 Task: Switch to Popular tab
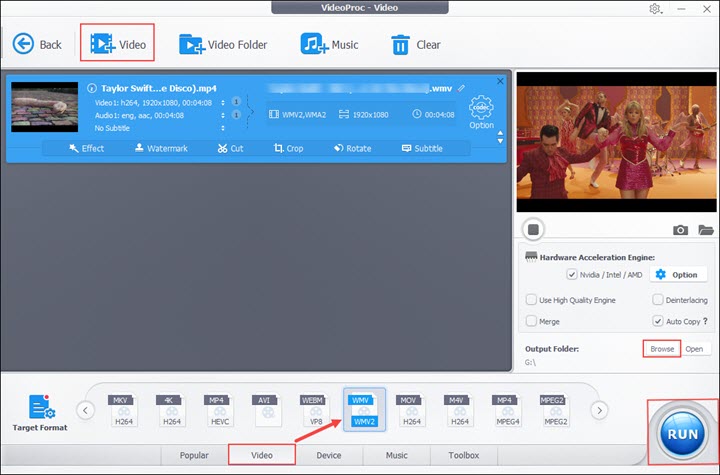click(x=194, y=455)
